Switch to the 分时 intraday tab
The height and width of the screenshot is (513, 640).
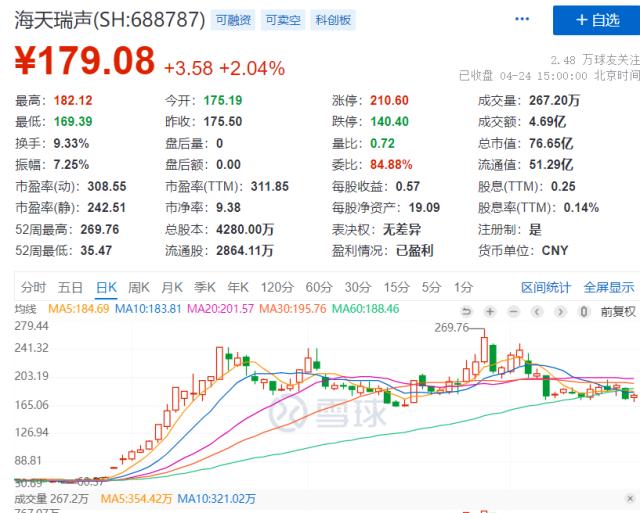coord(33,287)
